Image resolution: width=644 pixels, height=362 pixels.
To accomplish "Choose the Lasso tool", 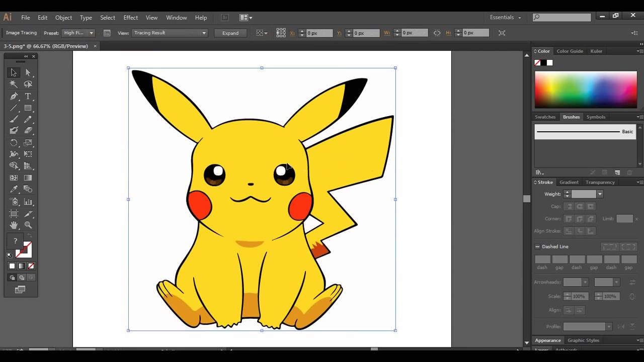I will tap(28, 84).
